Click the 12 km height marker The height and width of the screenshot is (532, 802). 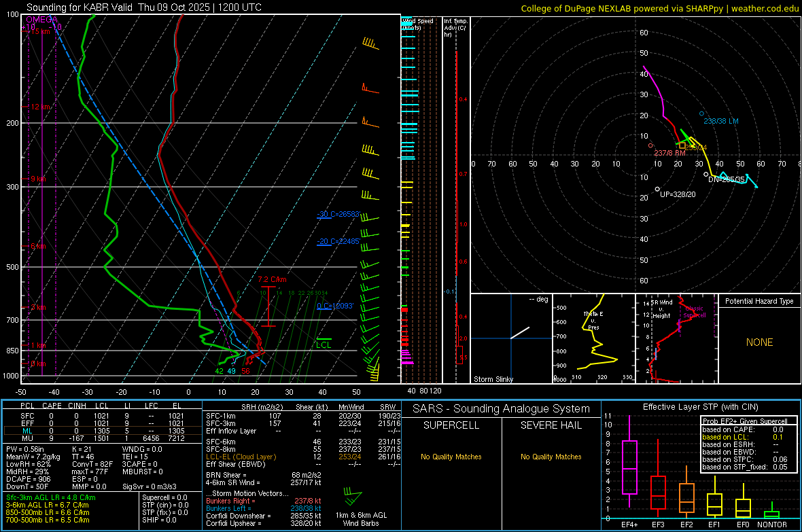[x=40, y=107]
